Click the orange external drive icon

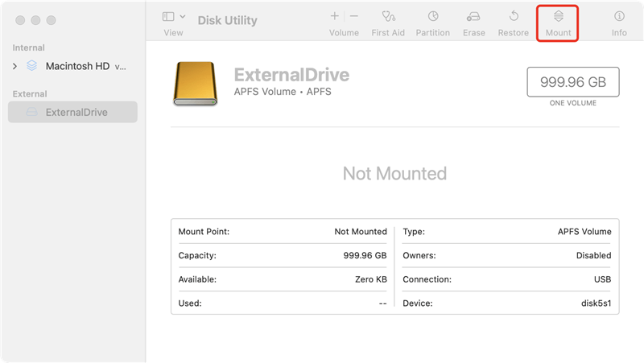(x=195, y=85)
